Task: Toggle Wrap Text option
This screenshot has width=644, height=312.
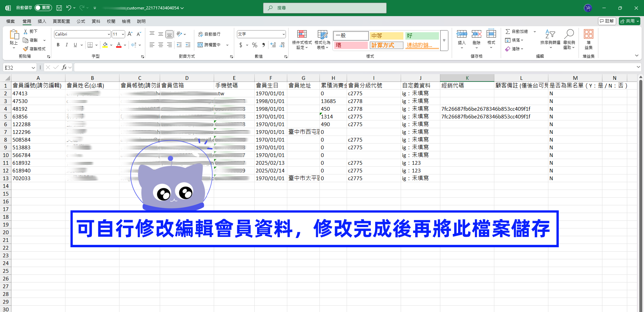Action: [x=209, y=34]
